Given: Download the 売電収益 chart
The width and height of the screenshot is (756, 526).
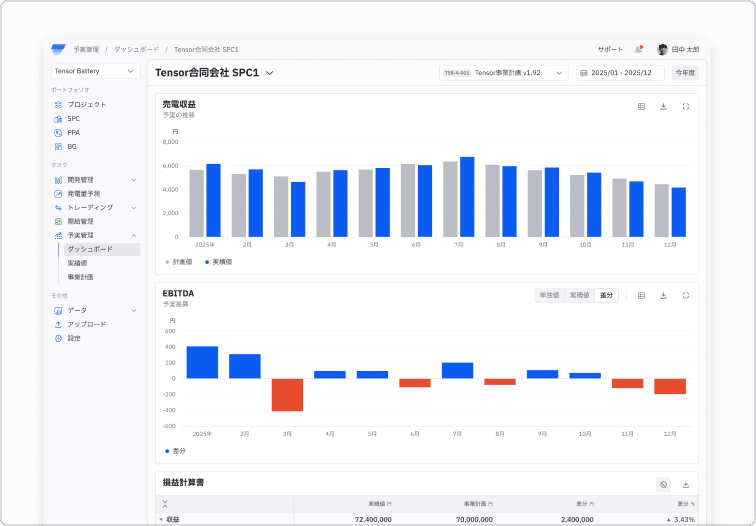Looking at the screenshot, I should tap(663, 106).
